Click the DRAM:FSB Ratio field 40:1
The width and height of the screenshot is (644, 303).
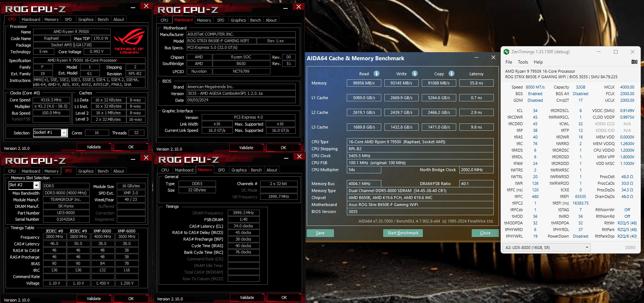[476, 184]
